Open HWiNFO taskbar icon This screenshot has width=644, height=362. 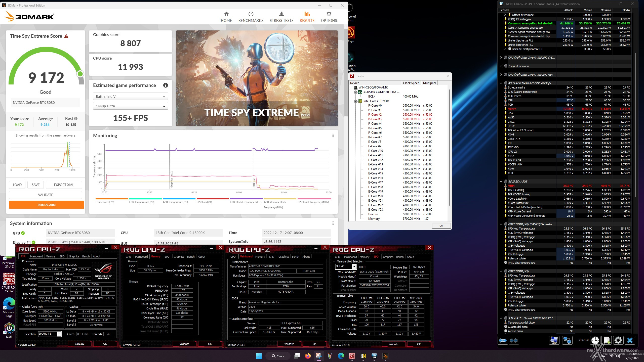[x=374, y=356]
